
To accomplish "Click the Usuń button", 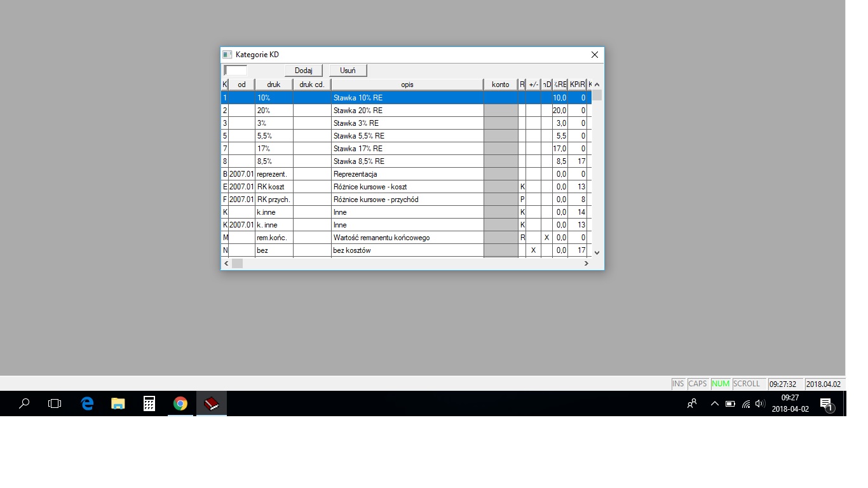I will coord(348,71).
